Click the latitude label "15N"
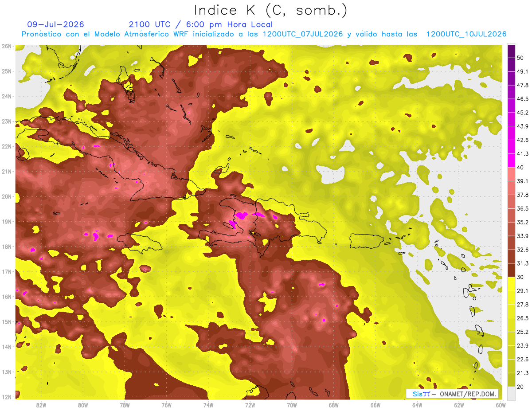Screen dimensions: 532x411 [7, 321]
